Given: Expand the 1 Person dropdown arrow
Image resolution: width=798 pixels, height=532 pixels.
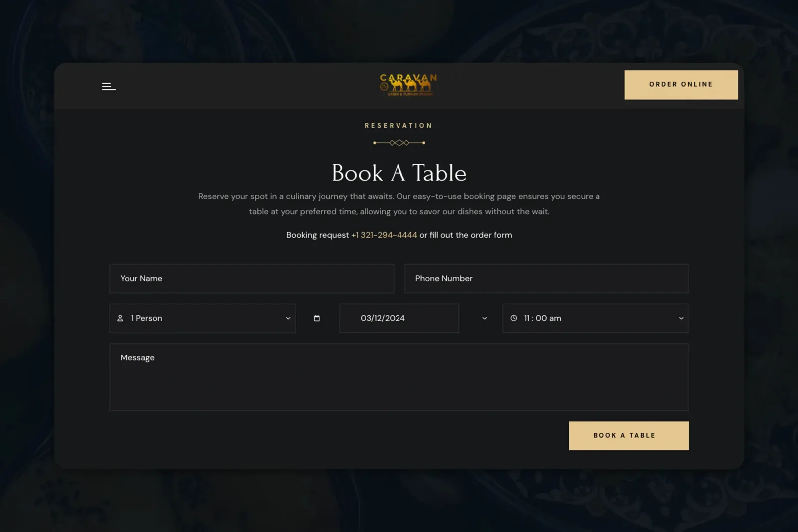Looking at the screenshot, I should click(288, 318).
